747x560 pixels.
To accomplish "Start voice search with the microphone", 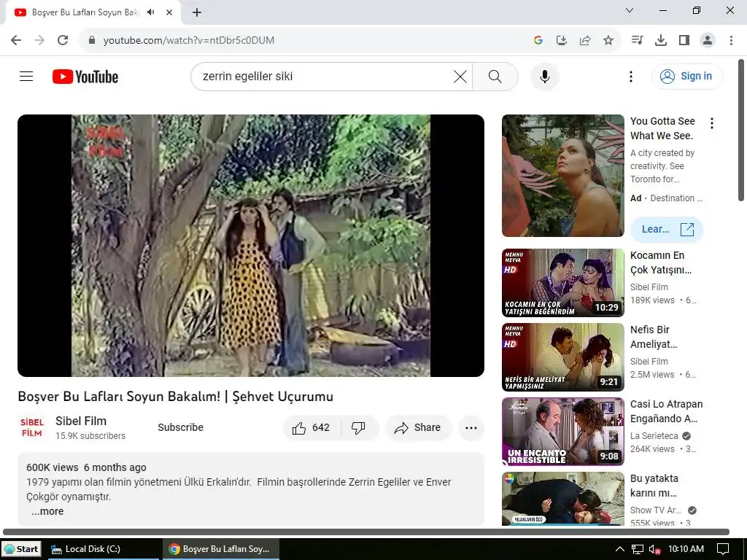I will click(544, 76).
